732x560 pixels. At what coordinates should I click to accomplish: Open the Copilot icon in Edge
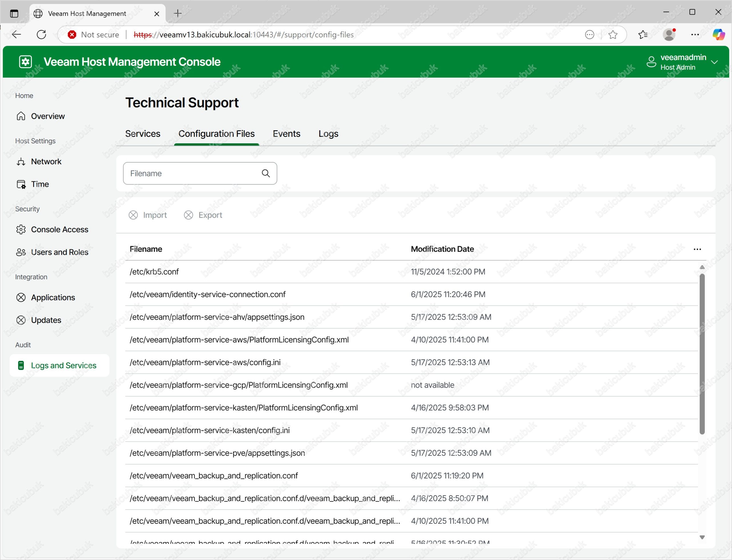tap(718, 34)
